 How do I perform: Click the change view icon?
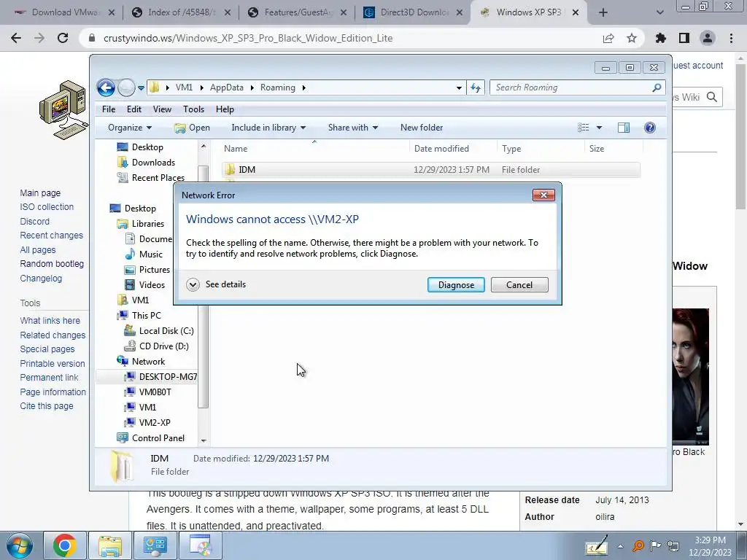[583, 128]
